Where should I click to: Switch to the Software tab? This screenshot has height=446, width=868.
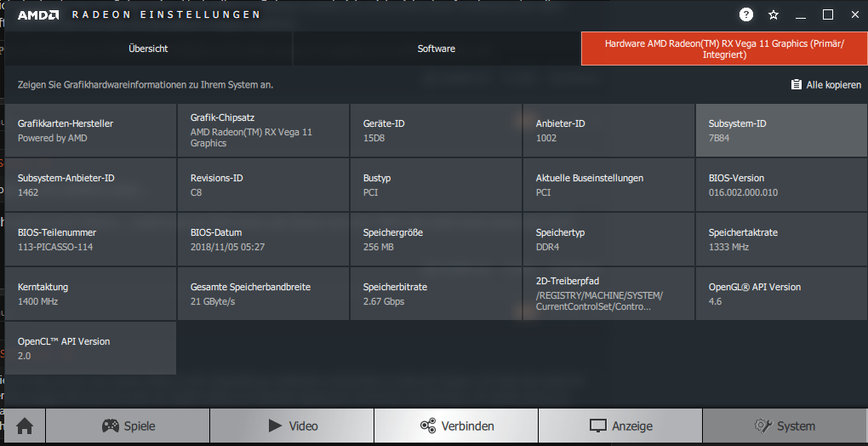tap(437, 49)
